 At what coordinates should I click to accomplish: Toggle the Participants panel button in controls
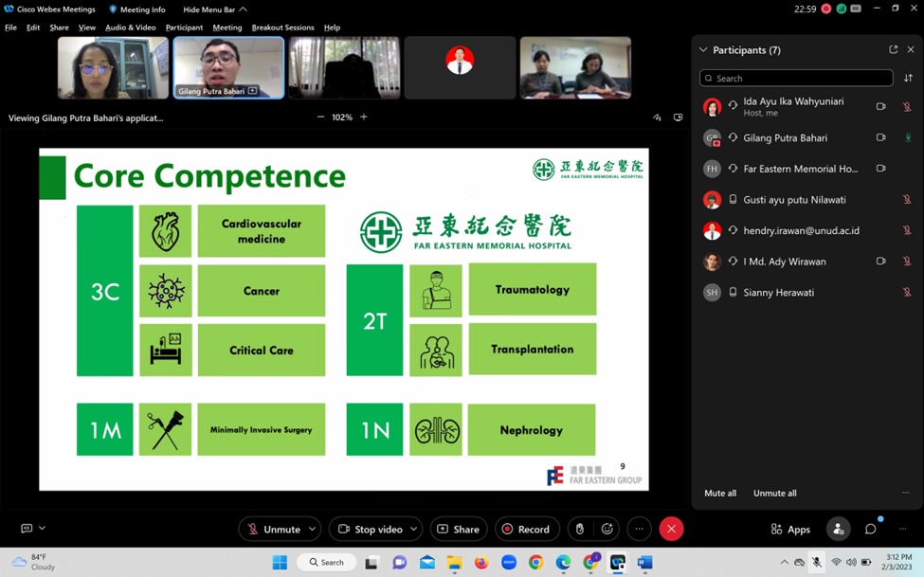coord(838,529)
